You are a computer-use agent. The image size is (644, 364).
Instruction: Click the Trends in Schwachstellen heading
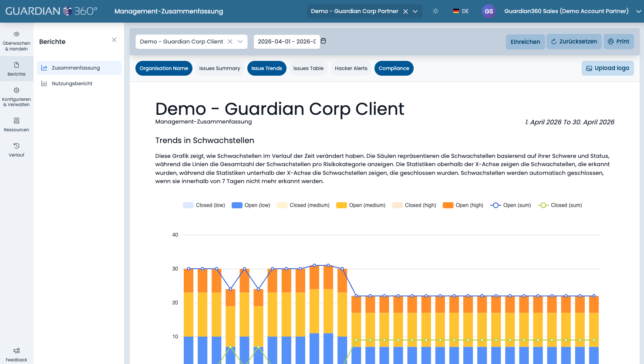(x=205, y=140)
